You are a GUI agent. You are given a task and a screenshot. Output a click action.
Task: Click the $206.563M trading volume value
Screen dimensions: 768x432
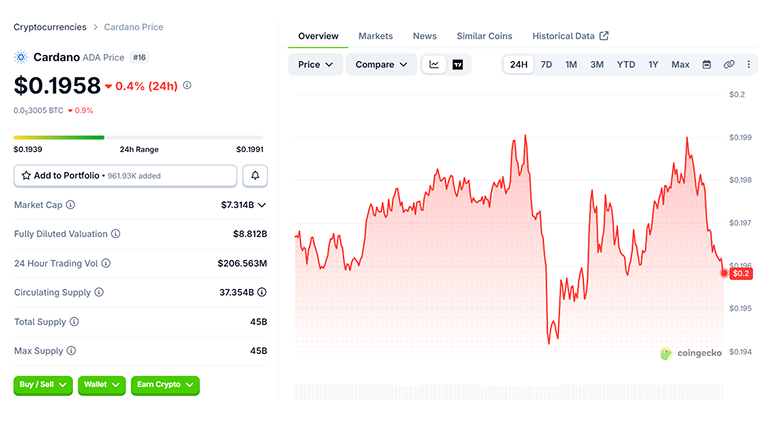[242, 263]
